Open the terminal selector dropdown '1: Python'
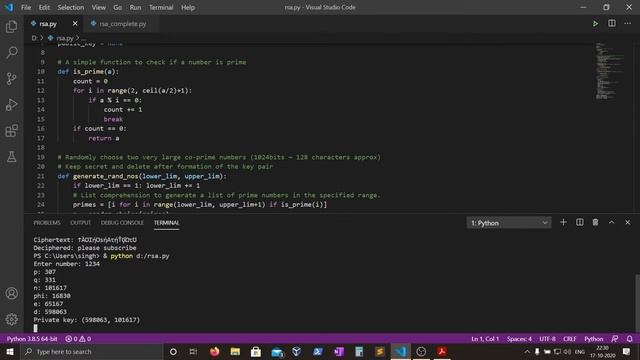Screen dimensions: 640x360 [x=509, y=223]
